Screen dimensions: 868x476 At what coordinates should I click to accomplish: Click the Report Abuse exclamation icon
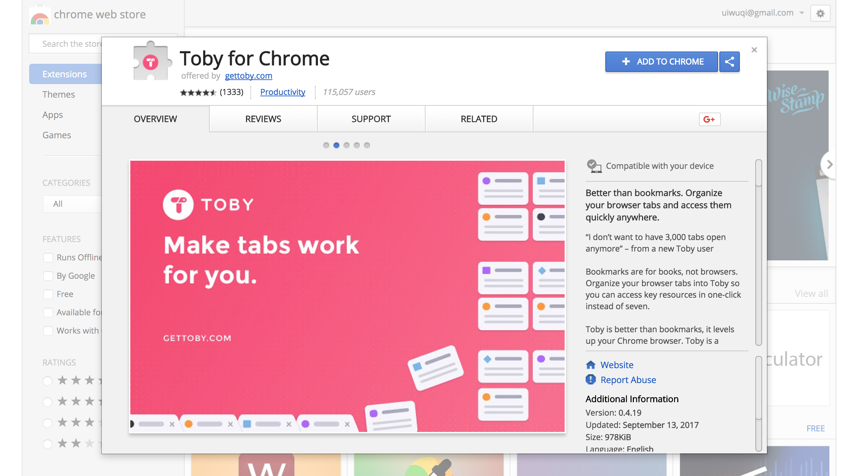click(x=591, y=380)
